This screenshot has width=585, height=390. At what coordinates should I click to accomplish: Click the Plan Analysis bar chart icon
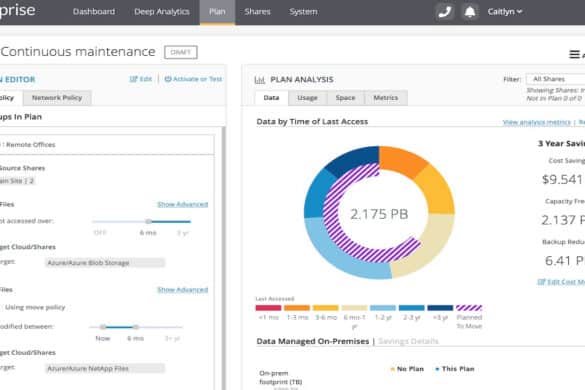(260, 79)
